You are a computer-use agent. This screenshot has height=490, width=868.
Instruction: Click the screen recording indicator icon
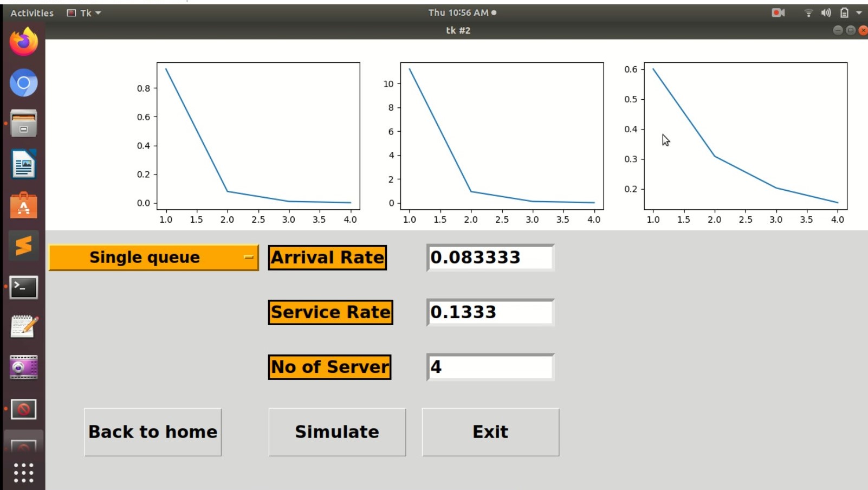[778, 12]
